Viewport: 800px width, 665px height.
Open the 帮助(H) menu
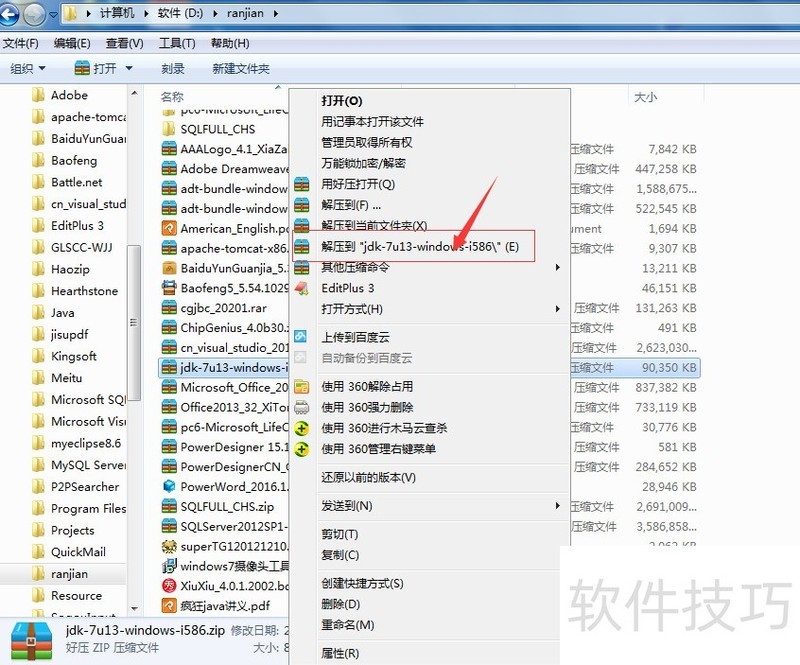coord(230,43)
